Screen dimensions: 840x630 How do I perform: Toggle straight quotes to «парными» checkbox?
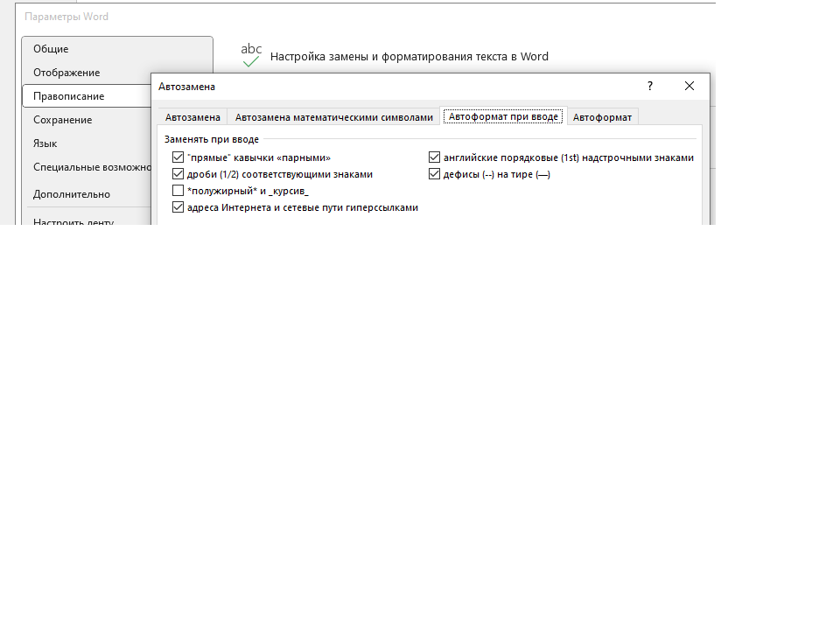pos(178,157)
